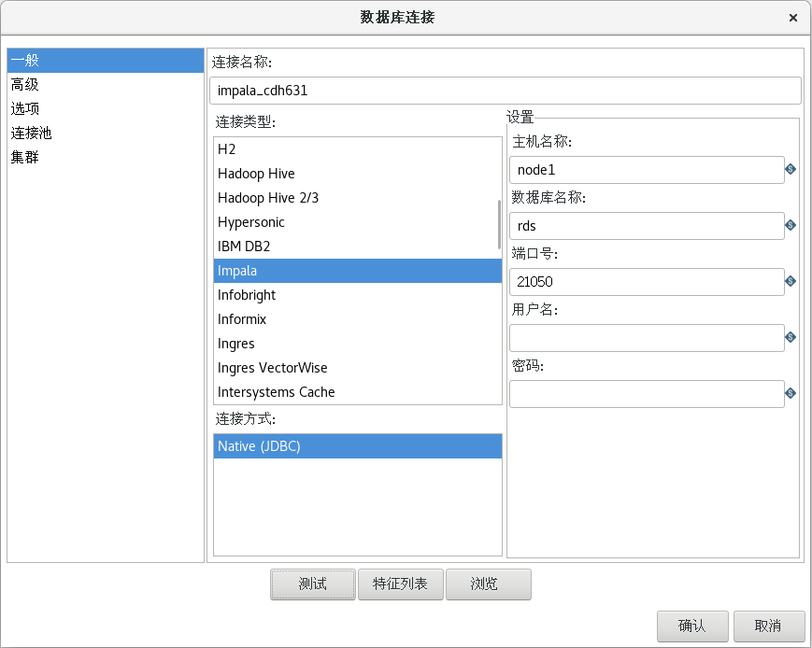This screenshot has height=648, width=812.
Task: Switch to 连接池 category
Action: [106, 133]
